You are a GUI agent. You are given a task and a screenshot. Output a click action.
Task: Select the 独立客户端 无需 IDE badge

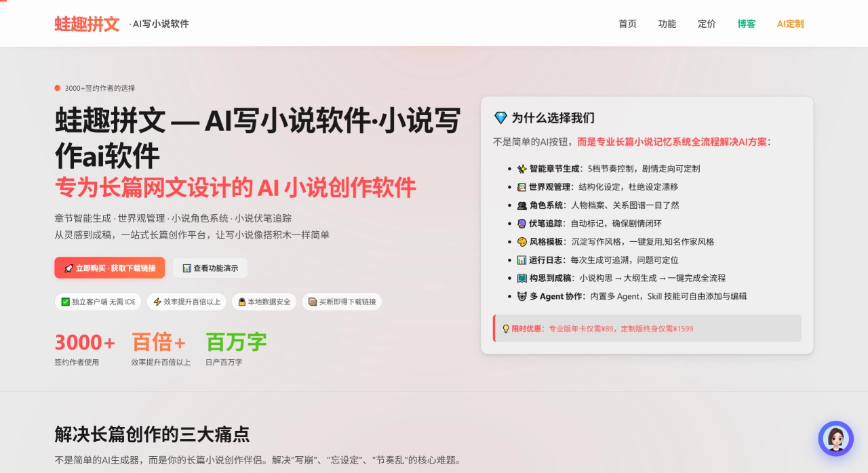coord(98,302)
